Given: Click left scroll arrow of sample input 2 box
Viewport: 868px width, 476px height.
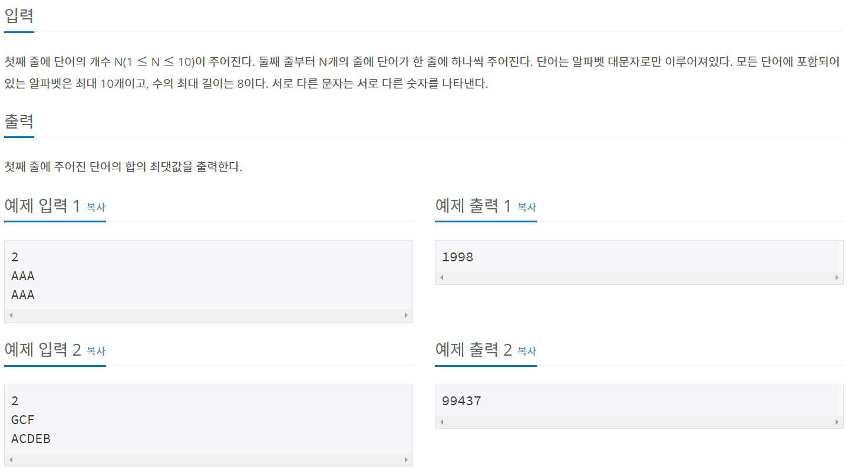Looking at the screenshot, I should tap(10, 459).
